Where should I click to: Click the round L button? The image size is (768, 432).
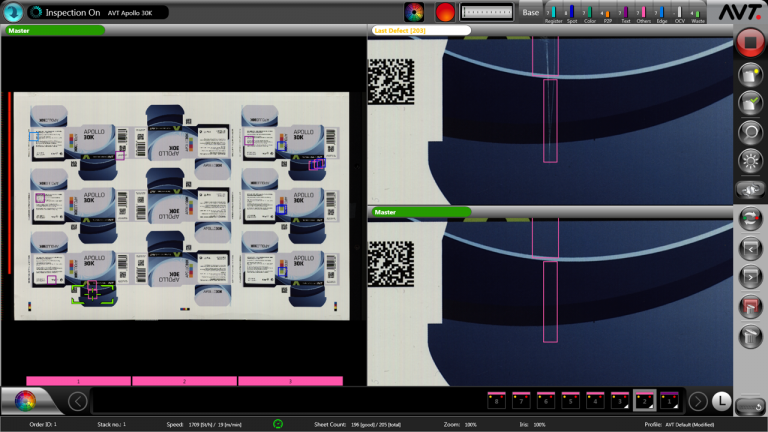coord(721,401)
